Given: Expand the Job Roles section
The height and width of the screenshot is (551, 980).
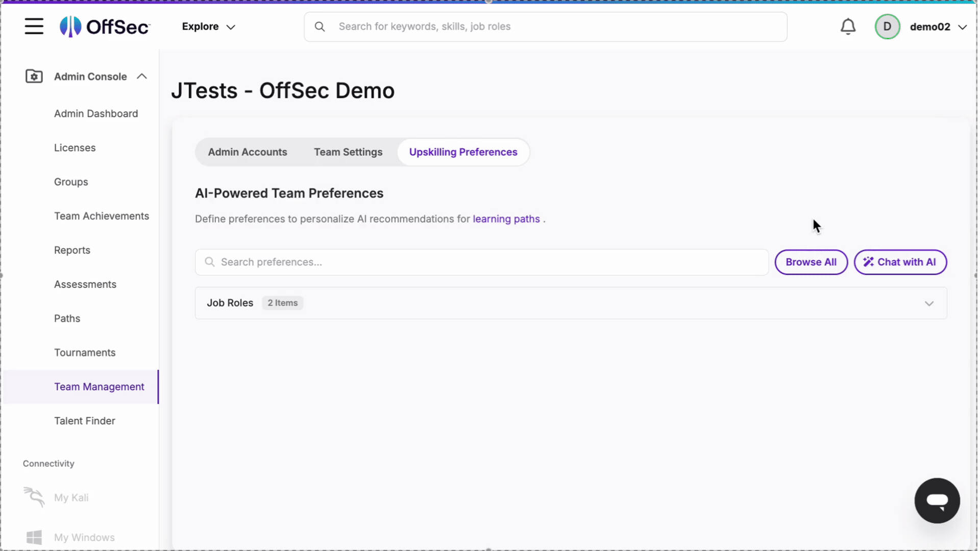Looking at the screenshot, I should [x=928, y=303].
